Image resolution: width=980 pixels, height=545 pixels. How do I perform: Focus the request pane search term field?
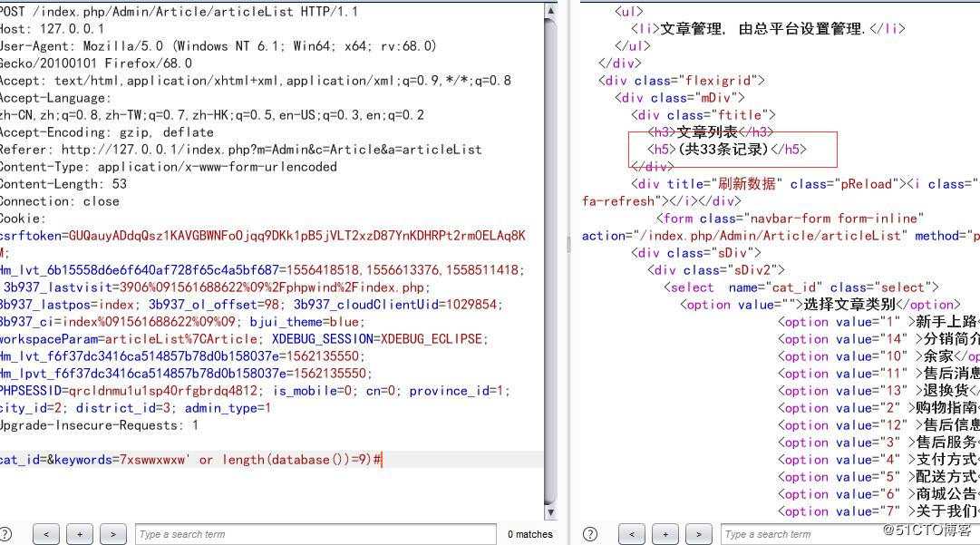[x=315, y=534]
